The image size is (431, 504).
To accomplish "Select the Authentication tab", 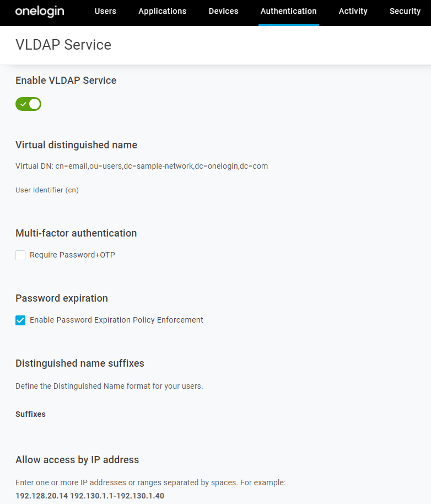I will [288, 11].
